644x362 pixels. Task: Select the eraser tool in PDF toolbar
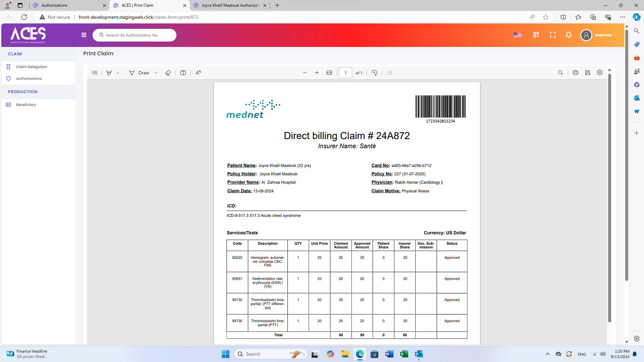point(168,73)
